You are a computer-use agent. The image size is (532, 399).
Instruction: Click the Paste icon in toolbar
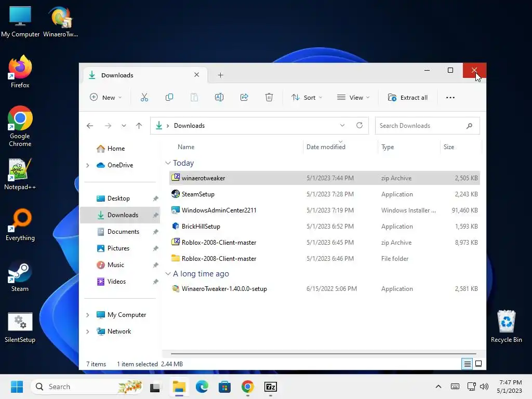(194, 98)
